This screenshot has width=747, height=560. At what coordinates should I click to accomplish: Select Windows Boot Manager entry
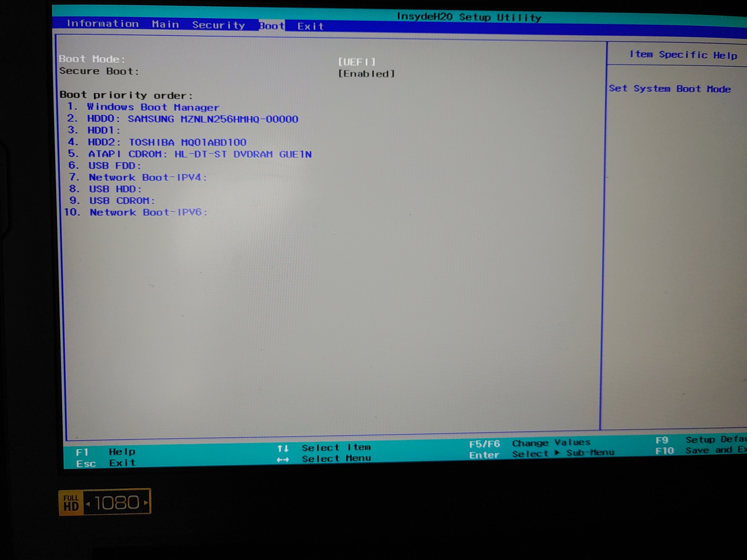pos(153,107)
